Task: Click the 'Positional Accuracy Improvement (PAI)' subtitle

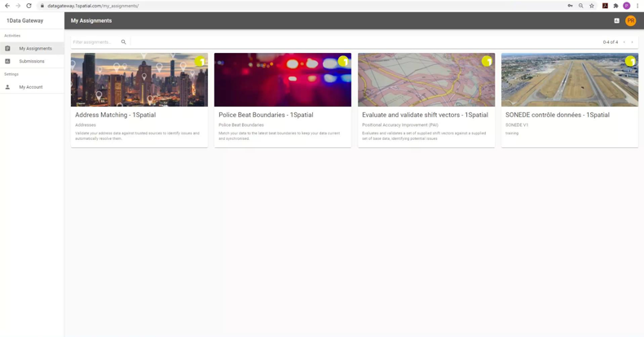Action: [400, 125]
